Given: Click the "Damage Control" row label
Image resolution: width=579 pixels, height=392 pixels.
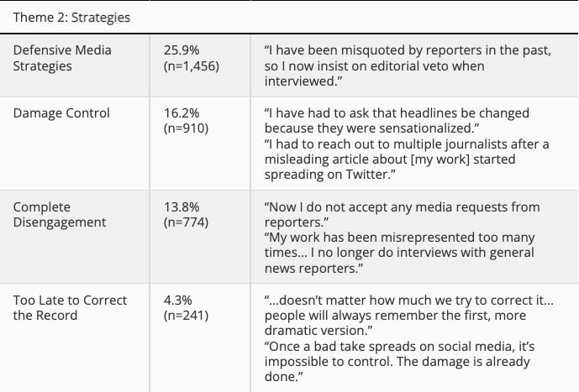Looking at the screenshot, I should [x=61, y=113].
